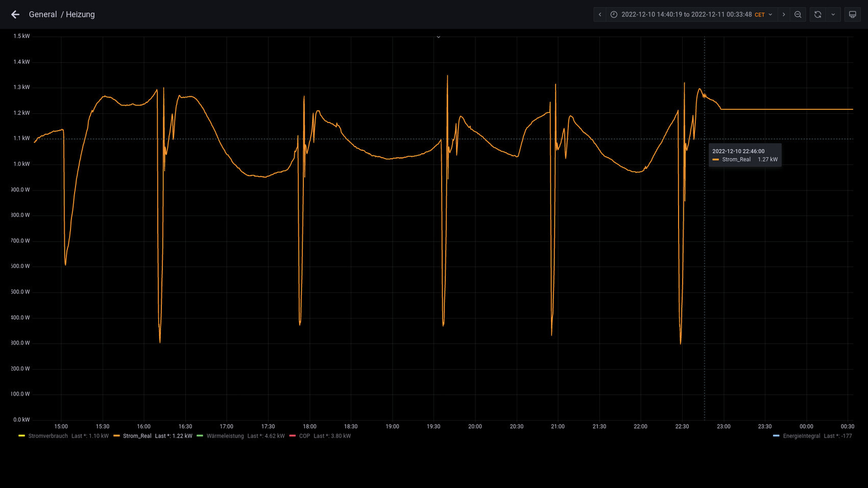The image size is (868, 488).
Task: Refresh the dashboard
Action: tap(817, 14)
